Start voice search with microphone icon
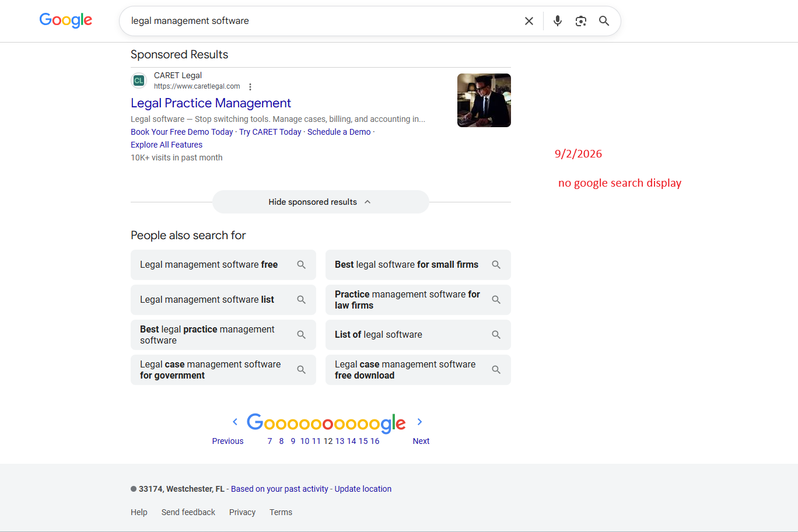 tap(558, 21)
